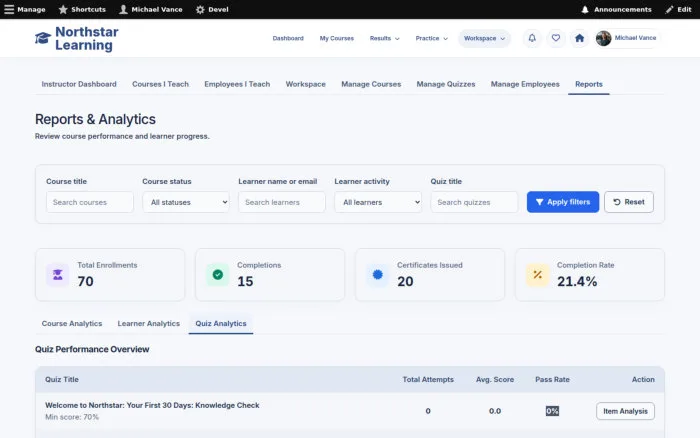Switch to Manage Quizzes tab
Image resolution: width=700 pixels, height=438 pixels.
click(446, 84)
